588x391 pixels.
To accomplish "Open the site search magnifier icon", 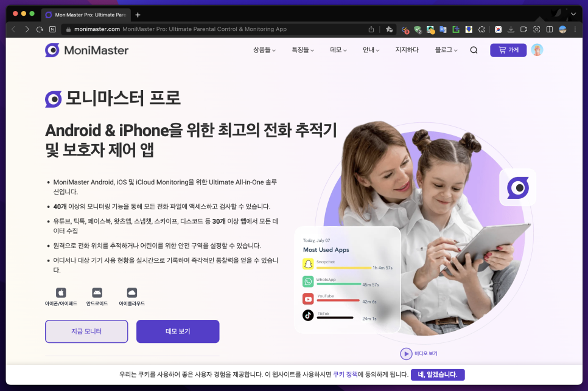I will [x=474, y=50].
